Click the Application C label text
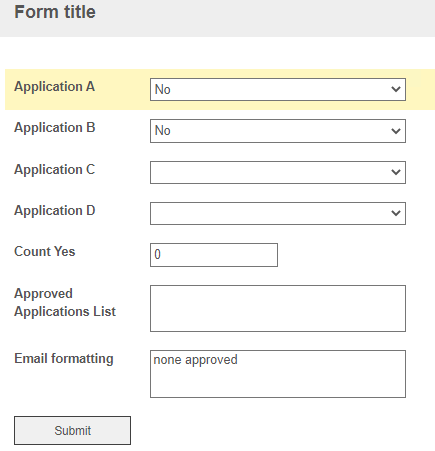Image resolution: width=435 pixels, height=451 pixels. tap(55, 170)
